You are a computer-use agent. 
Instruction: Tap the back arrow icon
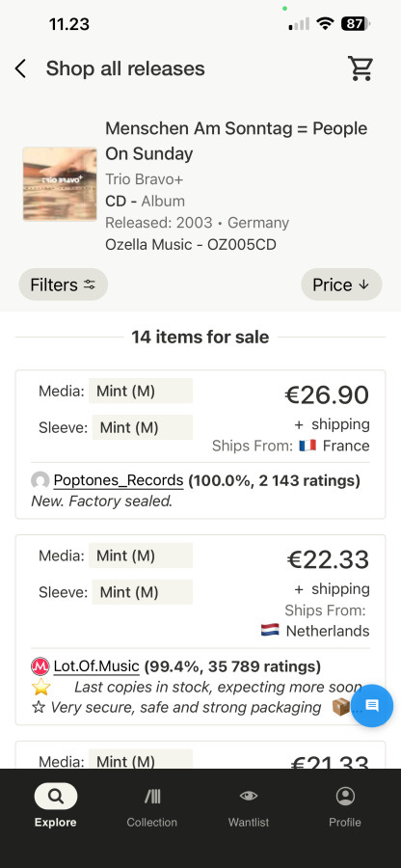click(20, 69)
